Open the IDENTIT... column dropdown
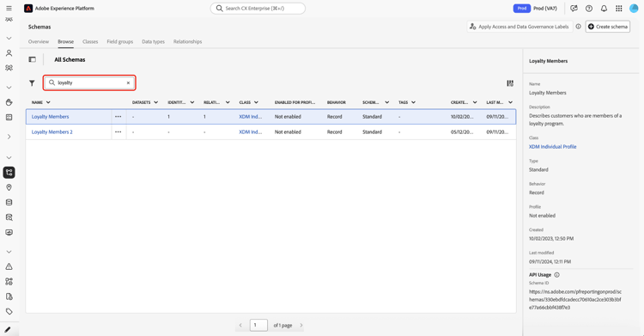This screenshot has height=336, width=644. (191, 102)
